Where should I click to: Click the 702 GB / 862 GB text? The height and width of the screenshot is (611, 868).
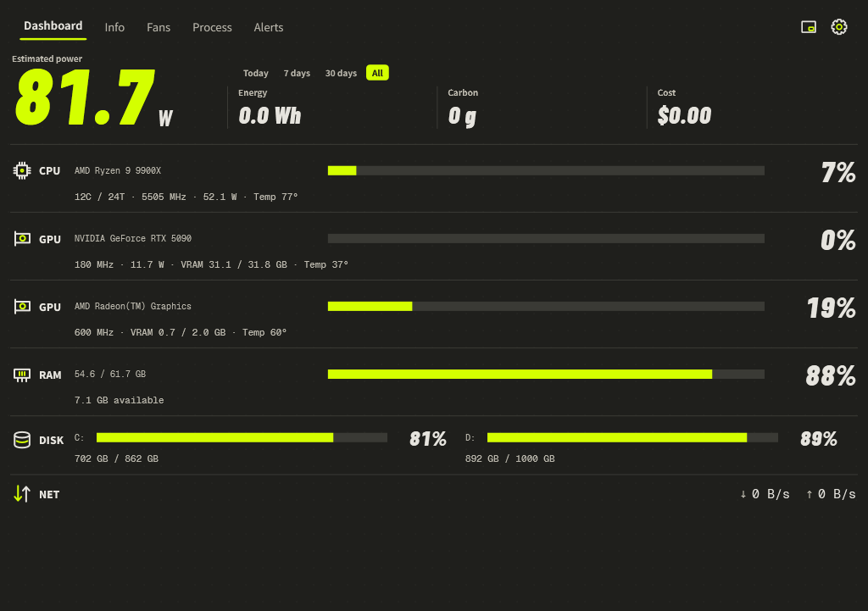(116, 458)
